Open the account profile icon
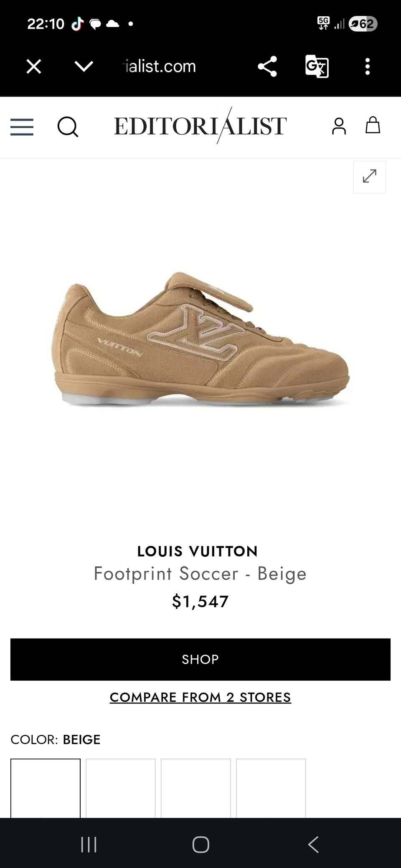This screenshot has height=868, width=401. tap(339, 126)
